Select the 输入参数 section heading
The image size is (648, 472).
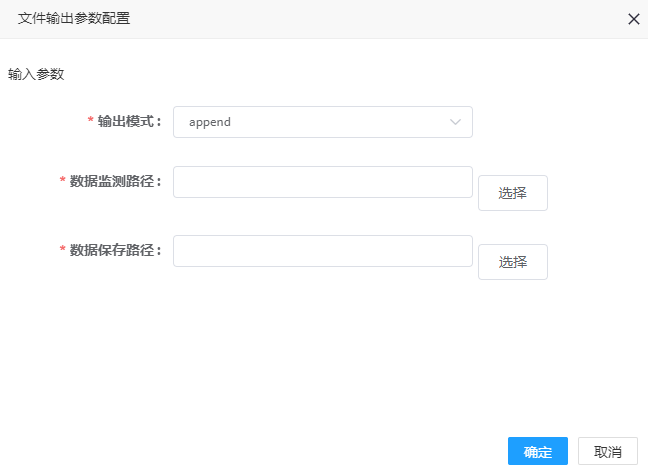(36, 74)
